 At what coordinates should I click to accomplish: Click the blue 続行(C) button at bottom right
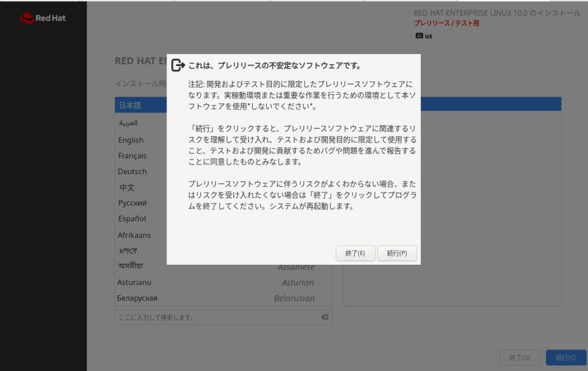tap(566, 357)
